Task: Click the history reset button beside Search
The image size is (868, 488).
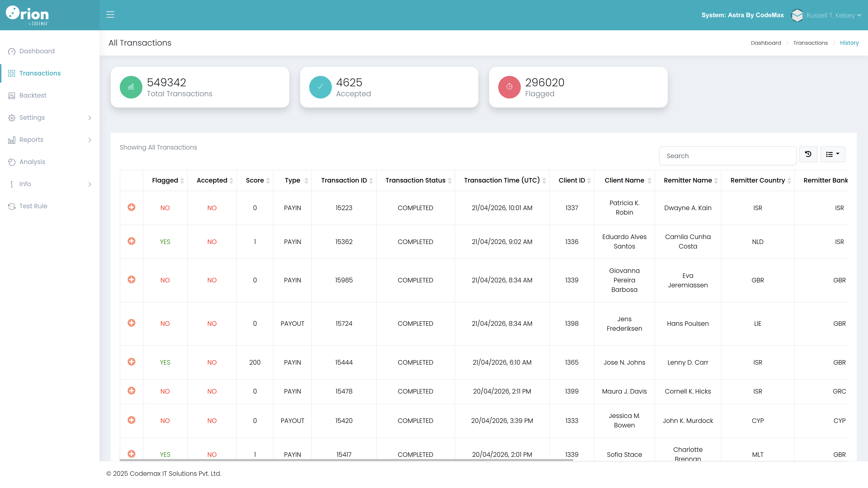Action: (808, 154)
